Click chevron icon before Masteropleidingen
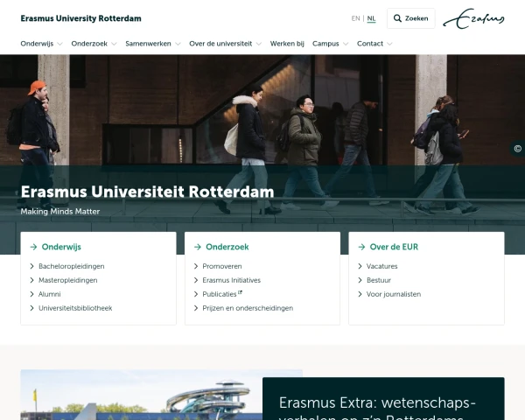 click(32, 280)
